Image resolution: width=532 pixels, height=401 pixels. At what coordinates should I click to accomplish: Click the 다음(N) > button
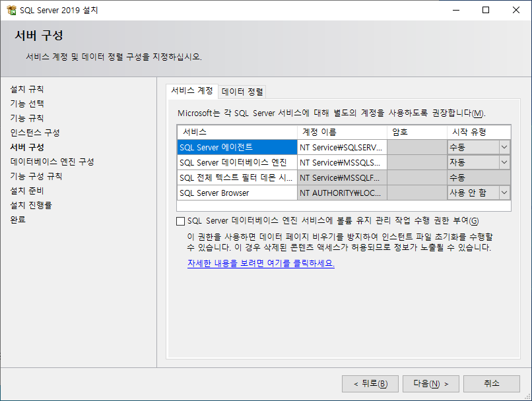click(x=431, y=384)
